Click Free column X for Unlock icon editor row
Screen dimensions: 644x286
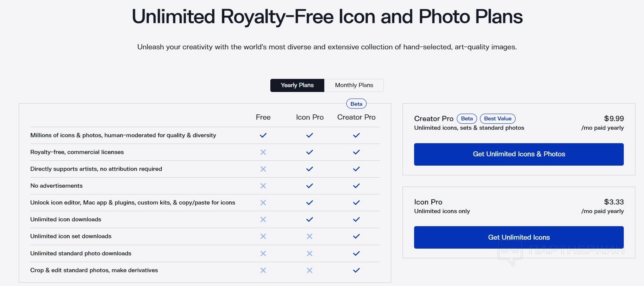(x=263, y=203)
